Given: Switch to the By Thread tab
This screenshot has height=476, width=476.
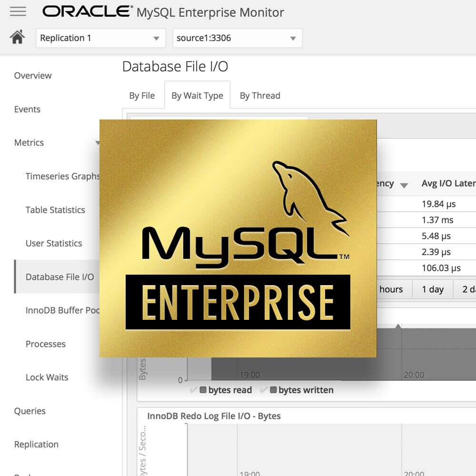Looking at the screenshot, I should coord(260,96).
